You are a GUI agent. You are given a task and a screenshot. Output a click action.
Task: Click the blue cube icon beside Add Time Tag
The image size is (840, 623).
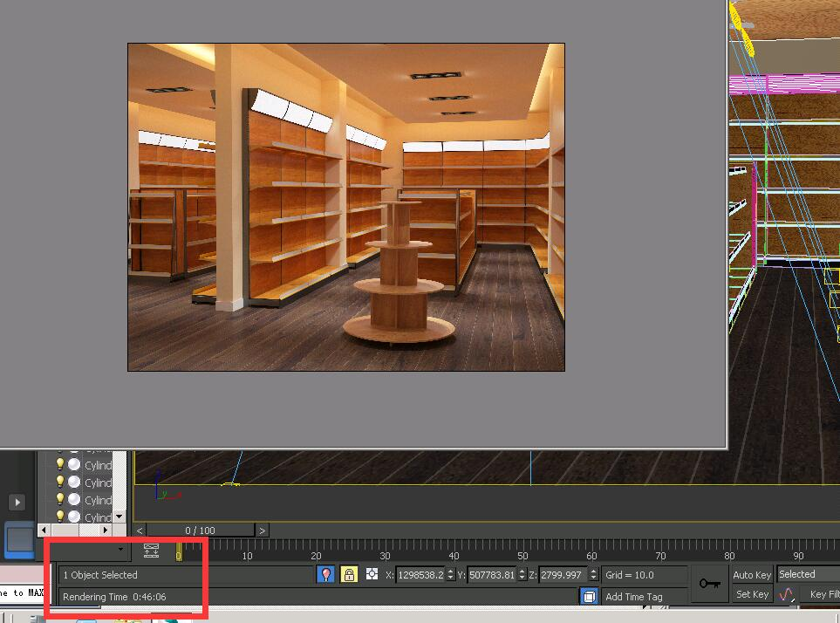click(590, 596)
